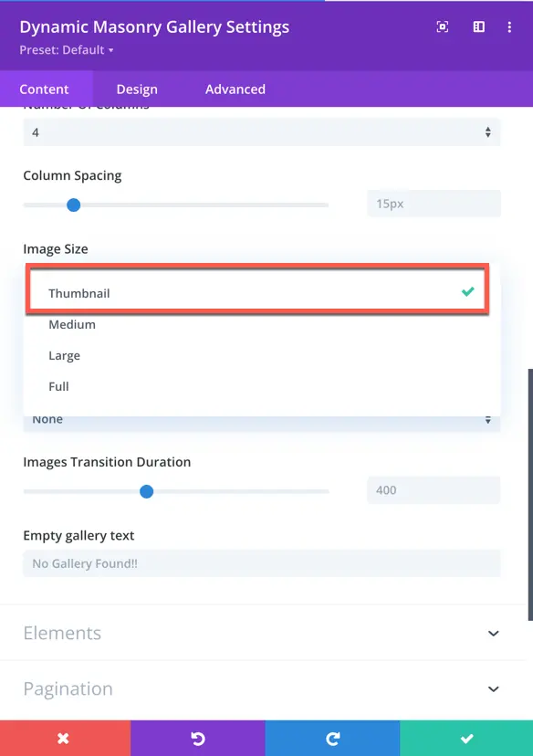The width and height of the screenshot is (533, 756).
Task: Open the Number of Columns dropdown showing 4
Action: 262,132
